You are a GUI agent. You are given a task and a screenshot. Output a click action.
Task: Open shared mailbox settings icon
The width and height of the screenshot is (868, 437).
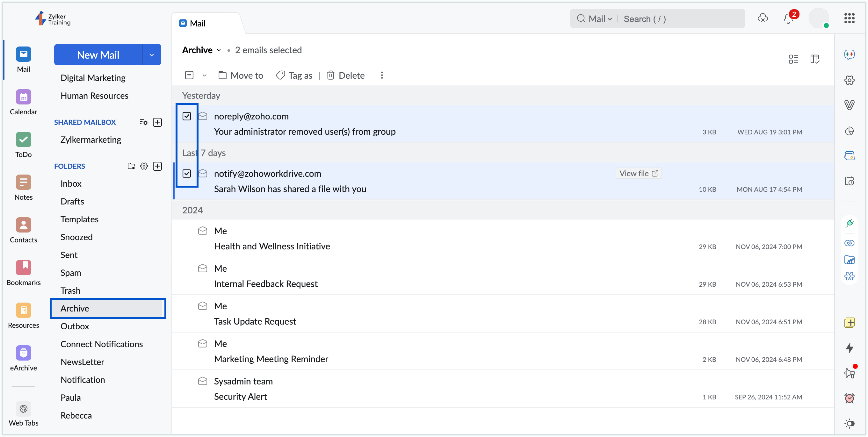(144, 122)
